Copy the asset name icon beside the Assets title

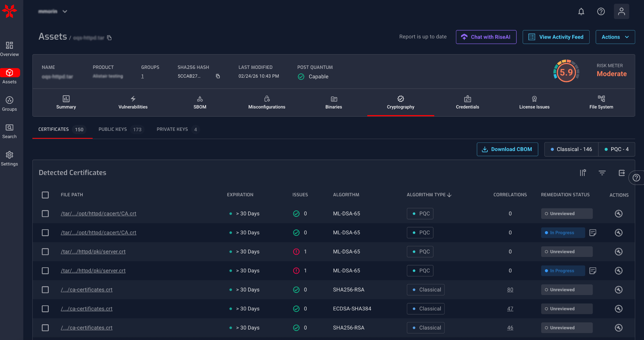109,38
